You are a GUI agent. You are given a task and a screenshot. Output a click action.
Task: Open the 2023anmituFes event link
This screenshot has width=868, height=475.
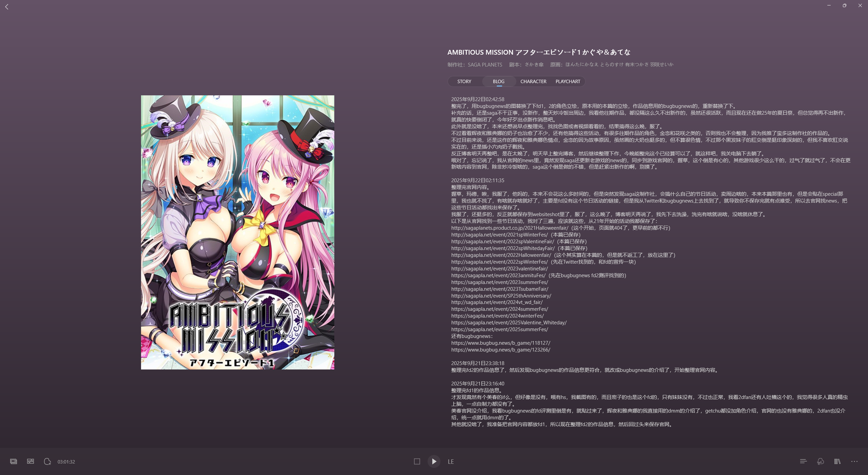point(498,275)
